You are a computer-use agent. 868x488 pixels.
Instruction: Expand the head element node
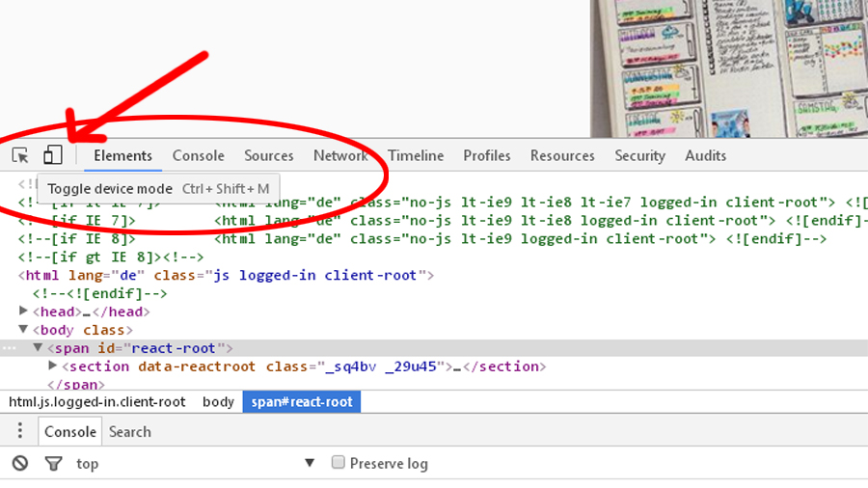(x=23, y=311)
